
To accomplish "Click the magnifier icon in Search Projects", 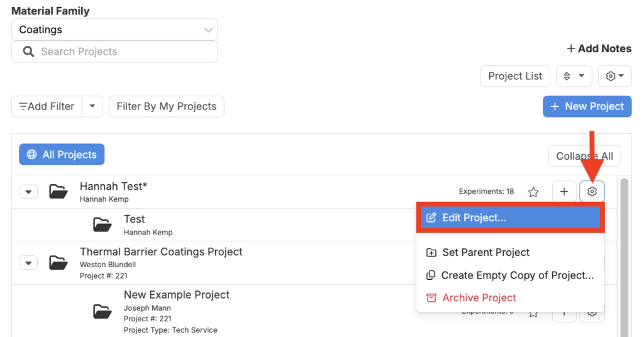I will tap(28, 52).
